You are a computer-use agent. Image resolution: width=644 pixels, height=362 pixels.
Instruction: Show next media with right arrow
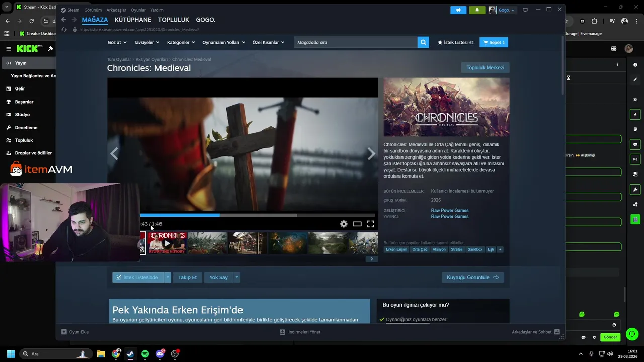pyautogui.click(x=371, y=154)
